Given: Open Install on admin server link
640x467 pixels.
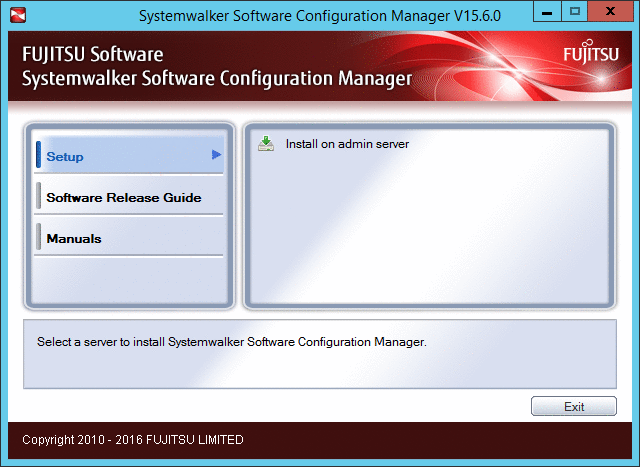Looking at the screenshot, I should pyautogui.click(x=347, y=144).
